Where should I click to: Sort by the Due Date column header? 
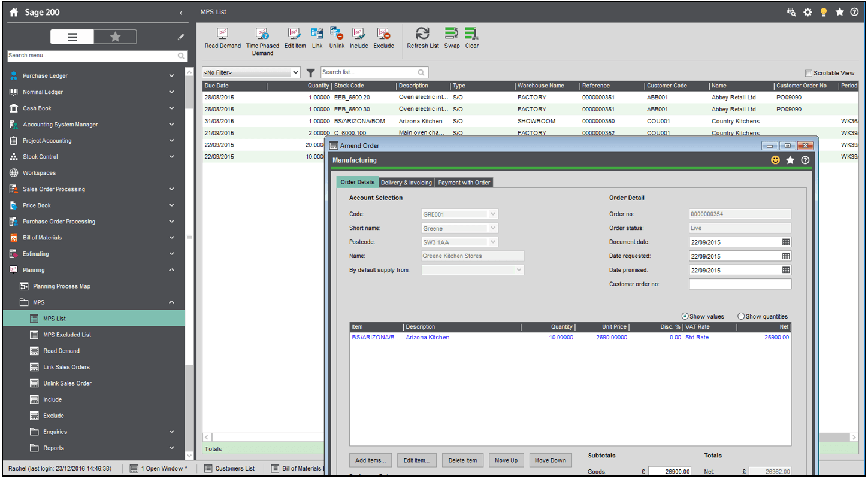[234, 86]
